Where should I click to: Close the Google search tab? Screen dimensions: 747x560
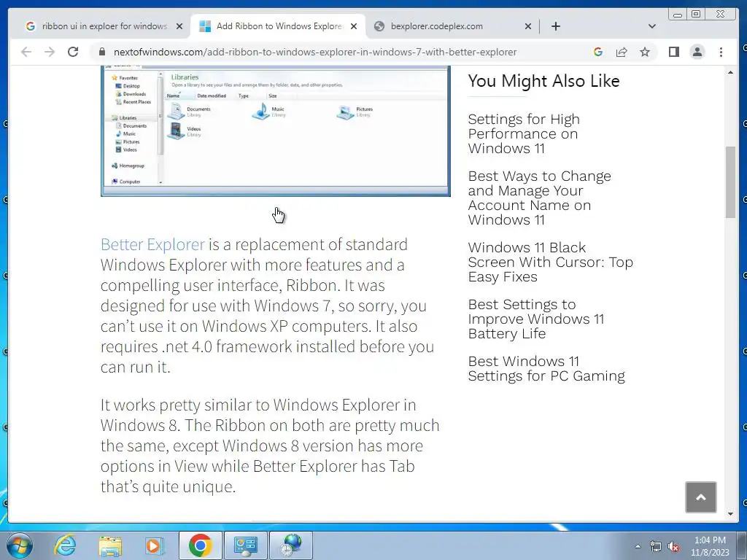[179, 26]
